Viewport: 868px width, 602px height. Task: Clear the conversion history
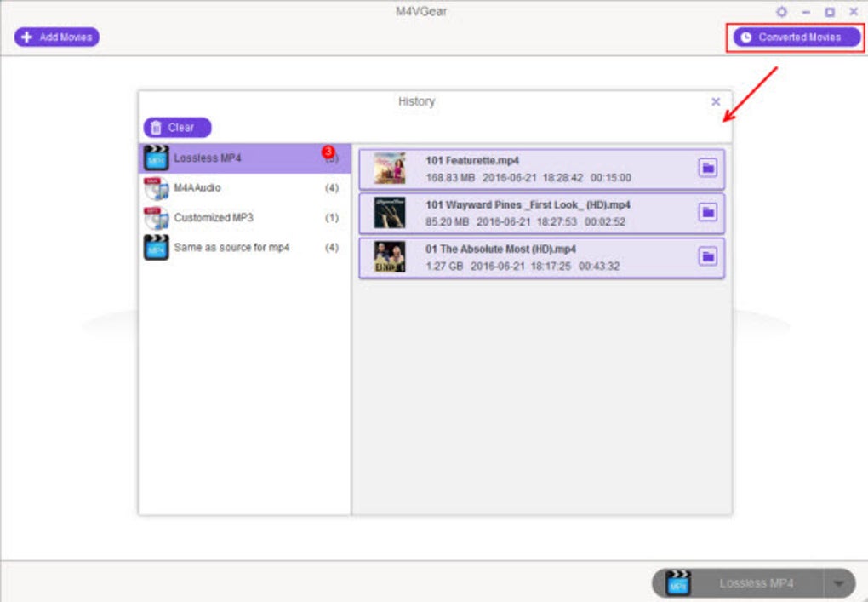(177, 128)
